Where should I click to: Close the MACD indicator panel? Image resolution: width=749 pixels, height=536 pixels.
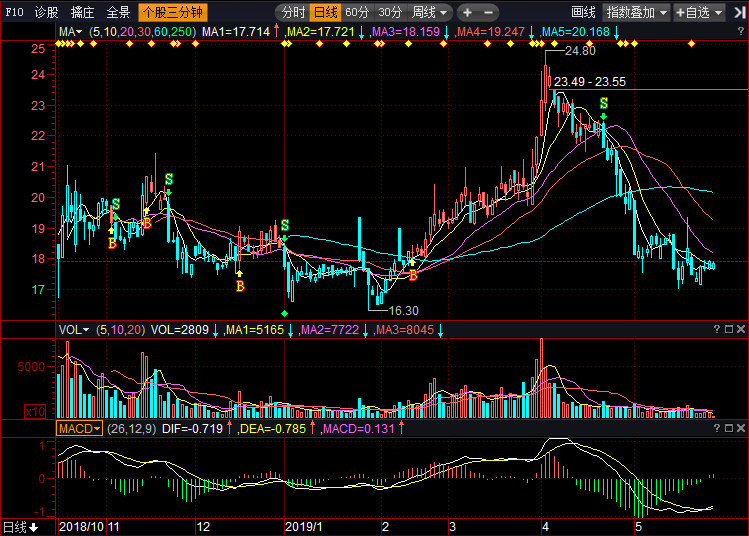[741, 428]
